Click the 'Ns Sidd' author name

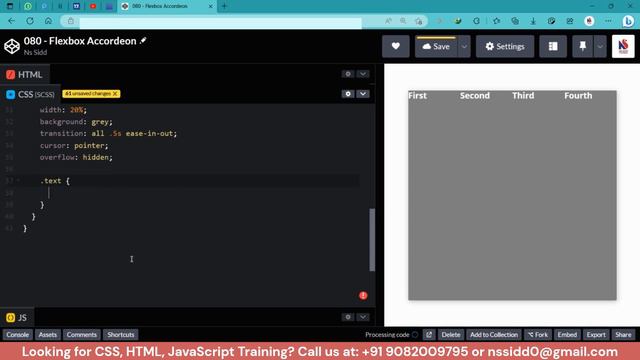pos(35,52)
